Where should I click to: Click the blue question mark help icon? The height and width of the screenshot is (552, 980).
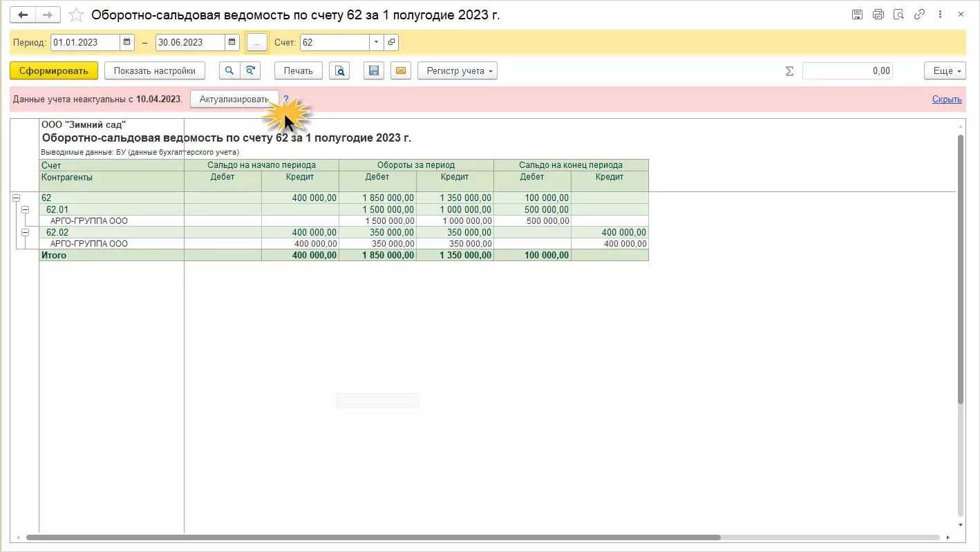(x=286, y=99)
